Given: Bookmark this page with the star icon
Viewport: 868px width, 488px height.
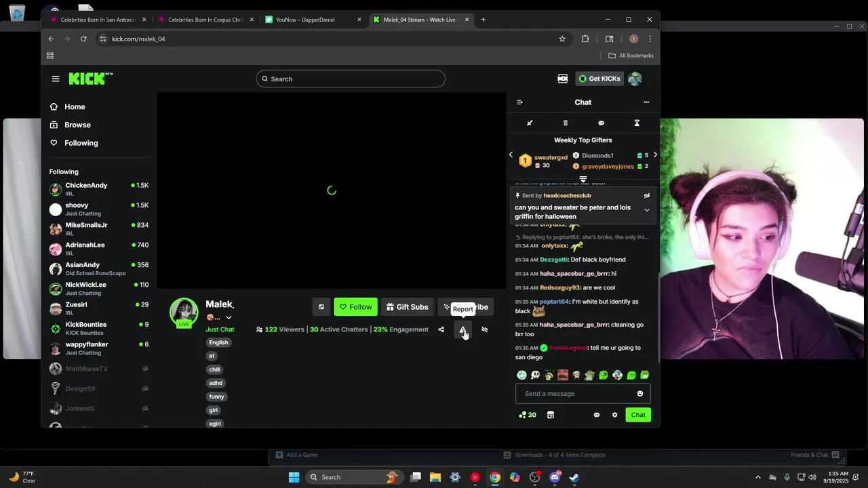Looking at the screenshot, I should tap(562, 39).
